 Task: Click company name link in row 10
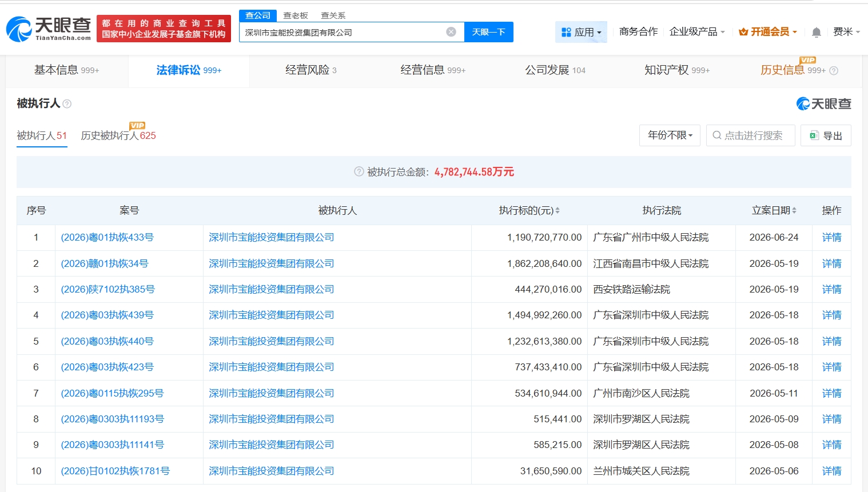(271, 471)
